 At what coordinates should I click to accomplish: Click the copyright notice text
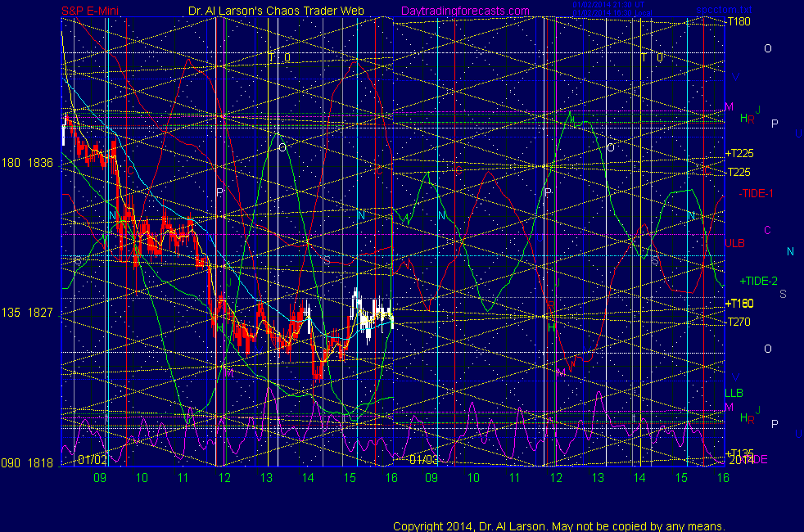point(559,526)
